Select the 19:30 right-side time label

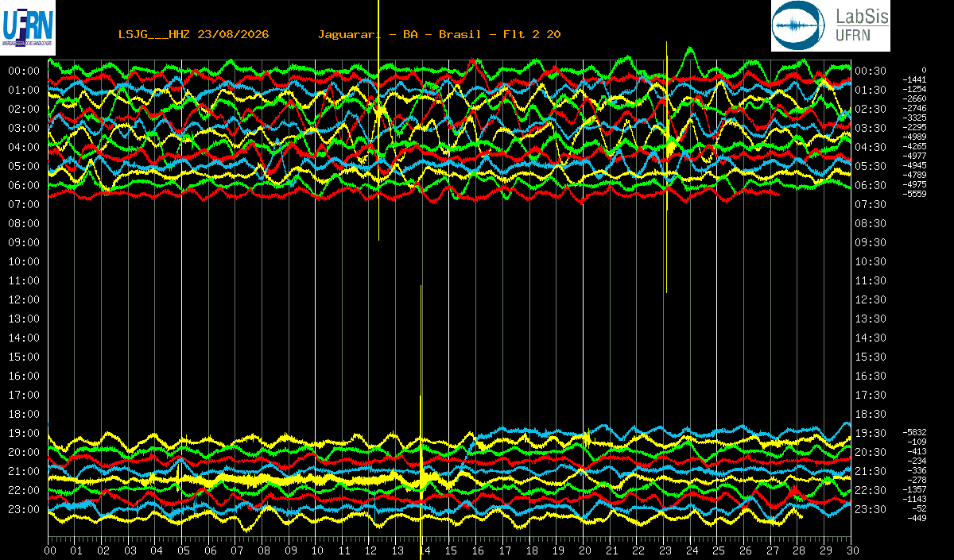871,433
